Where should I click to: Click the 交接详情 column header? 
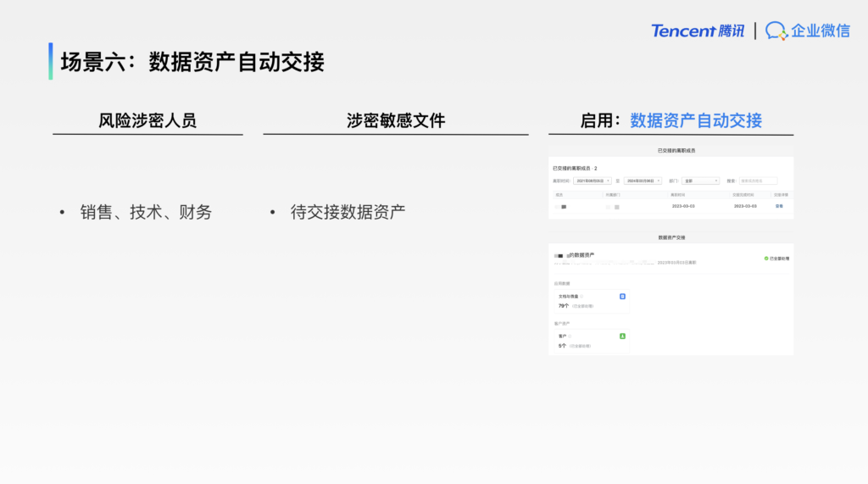coord(781,195)
